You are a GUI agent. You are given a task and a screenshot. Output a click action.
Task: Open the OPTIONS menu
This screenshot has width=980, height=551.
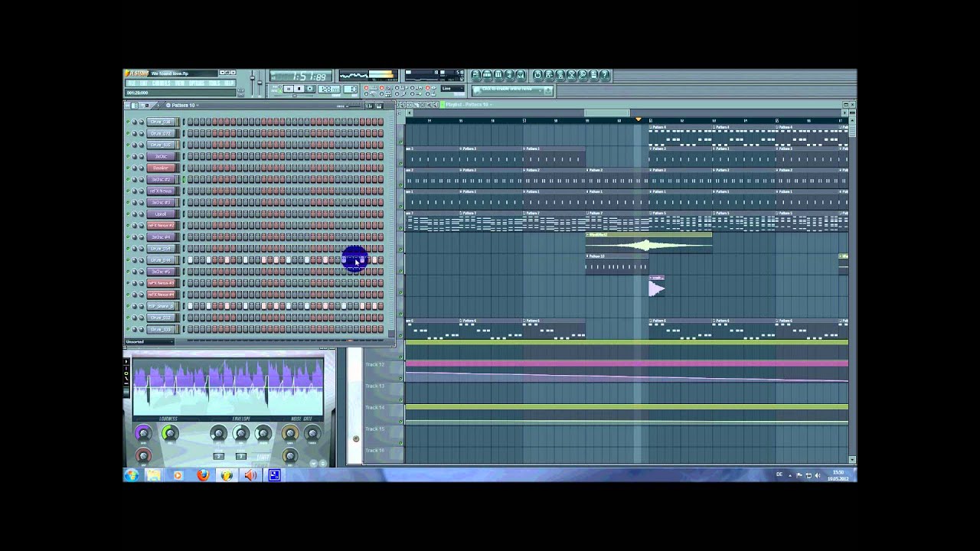pyautogui.click(x=197, y=83)
